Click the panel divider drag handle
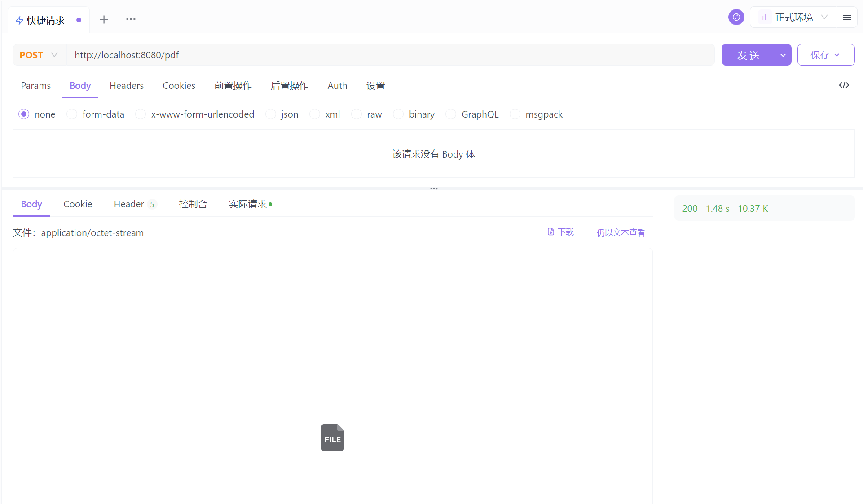 click(x=434, y=188)
